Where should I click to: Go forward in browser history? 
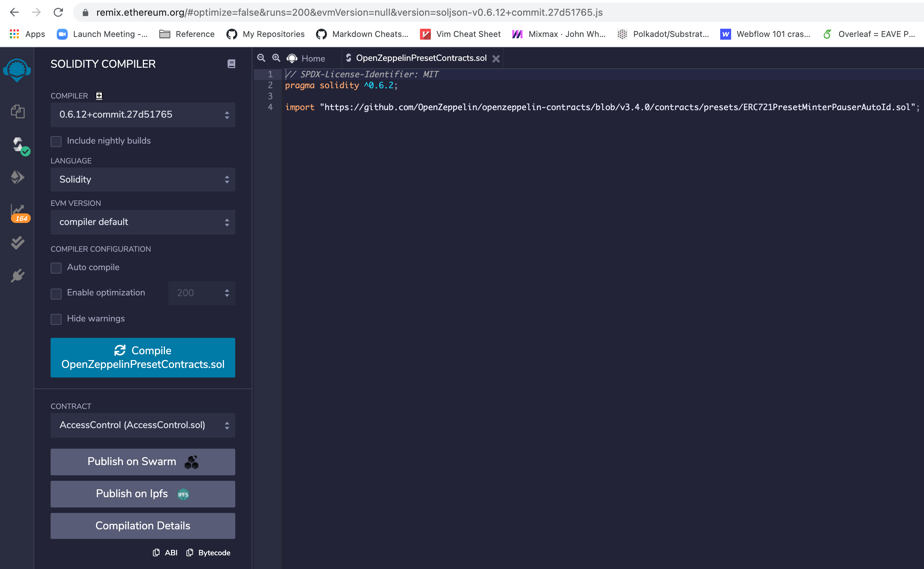(x=36, y=12)
